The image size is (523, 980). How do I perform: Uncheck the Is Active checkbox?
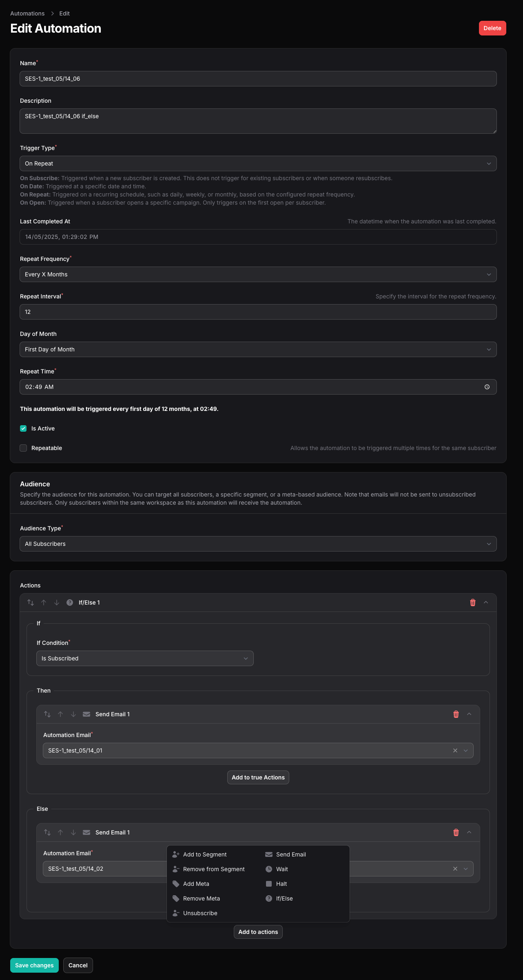[x=23, y=428]
